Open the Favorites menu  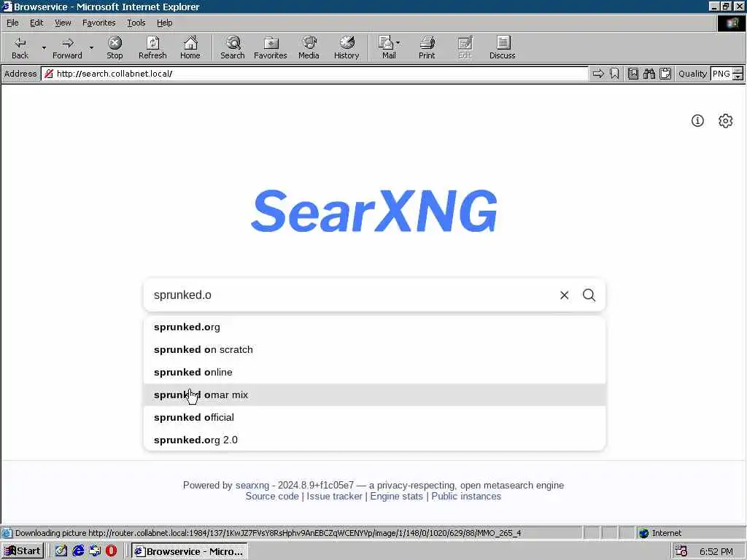tap(98, 23)
